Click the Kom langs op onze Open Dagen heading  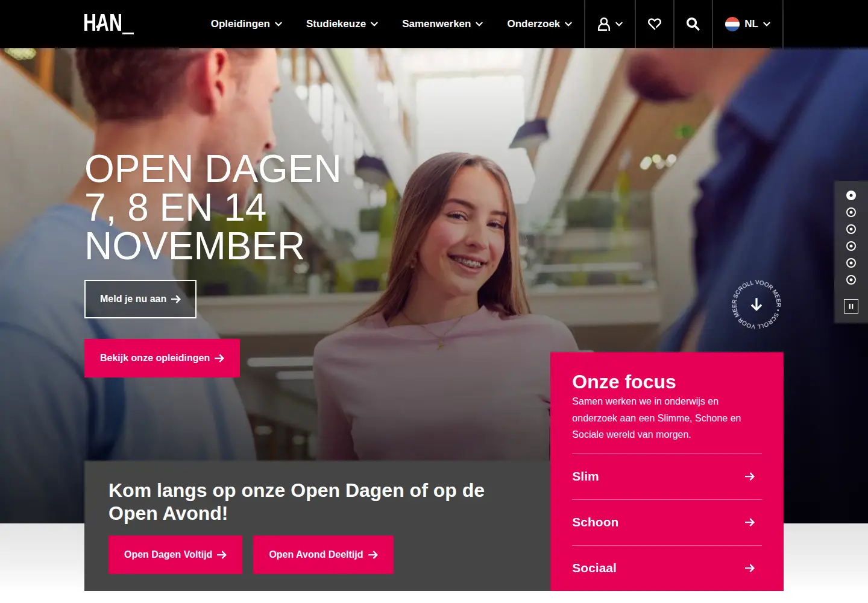(x=297, y=502)
